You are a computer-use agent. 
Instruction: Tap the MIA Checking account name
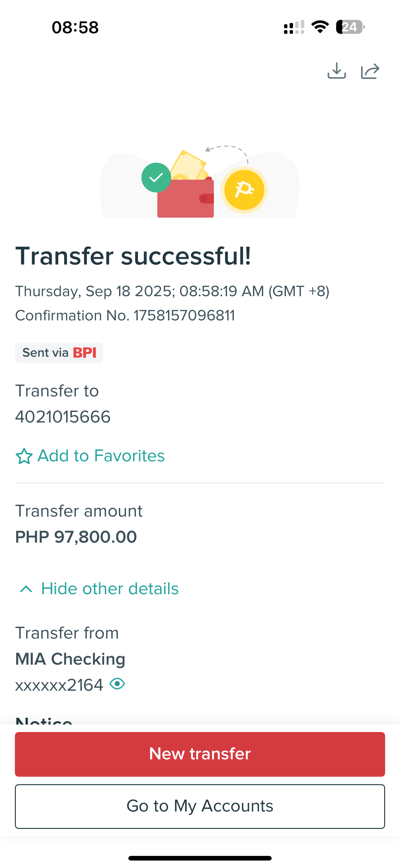tap(70, 659)
